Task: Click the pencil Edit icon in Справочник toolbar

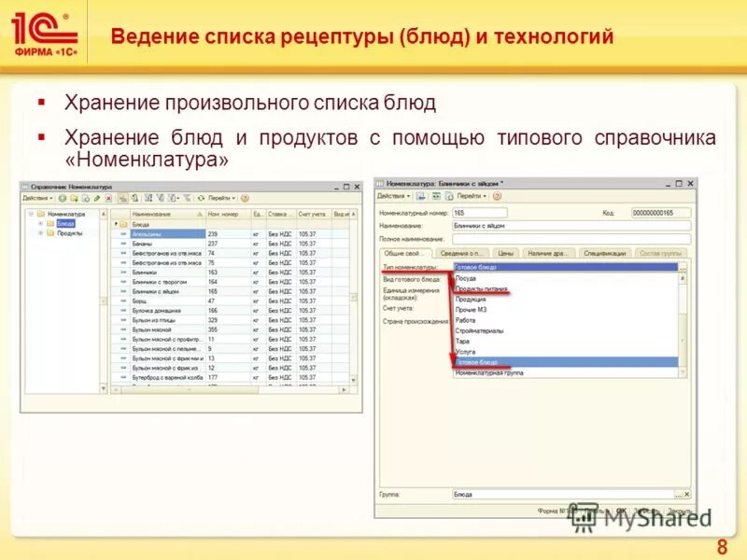Action: coord(97,198)
